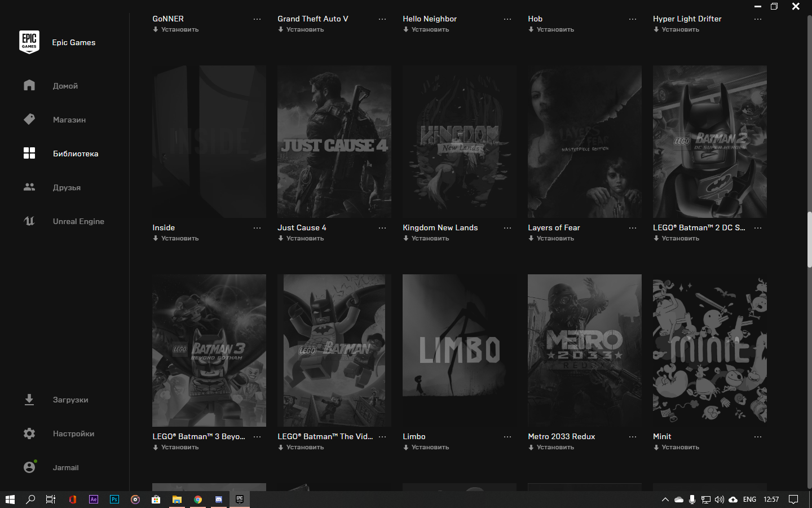Open the Домой home icon
This screenshot has width=812, height=508.
(x=29, y=85)
